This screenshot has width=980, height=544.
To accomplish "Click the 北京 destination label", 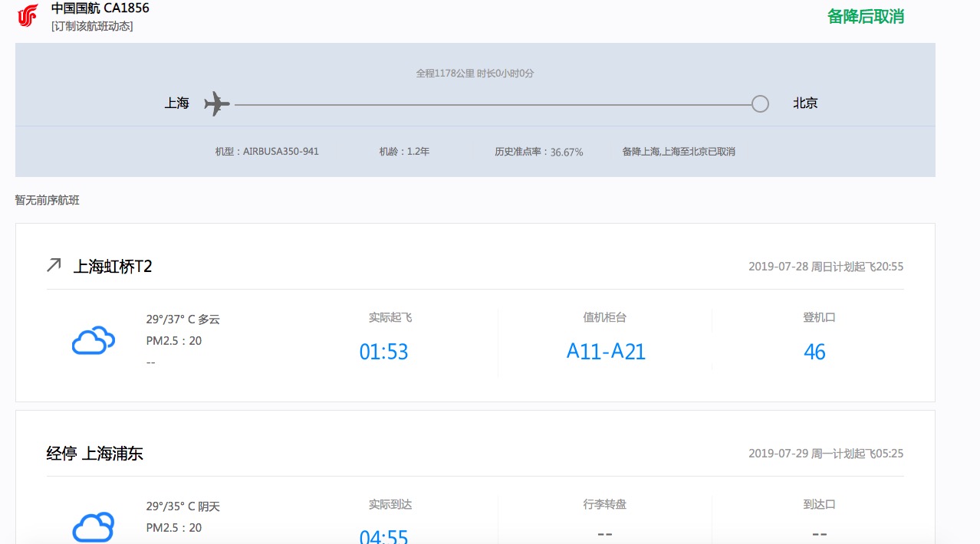I will pos(805,103).
